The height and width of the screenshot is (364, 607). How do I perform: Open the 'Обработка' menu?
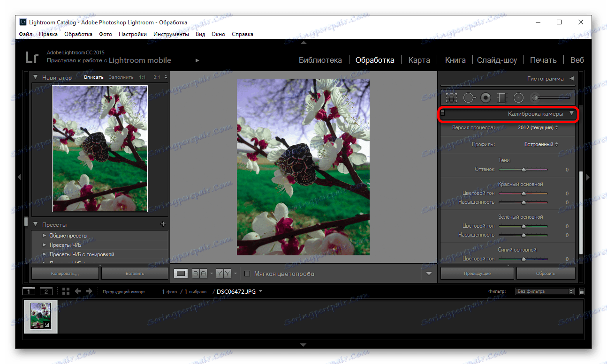pyautogui.click(x=78, y=34)
